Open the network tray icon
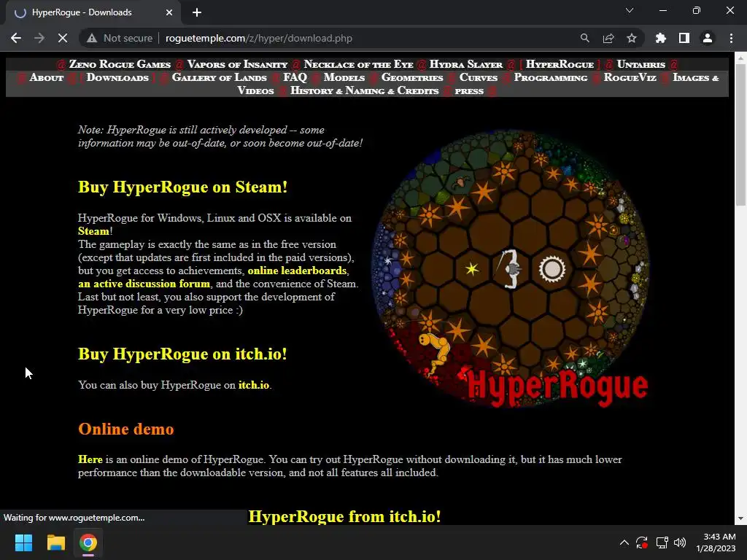Viewport: 747px width, 560px height. [x=662, y=542]
